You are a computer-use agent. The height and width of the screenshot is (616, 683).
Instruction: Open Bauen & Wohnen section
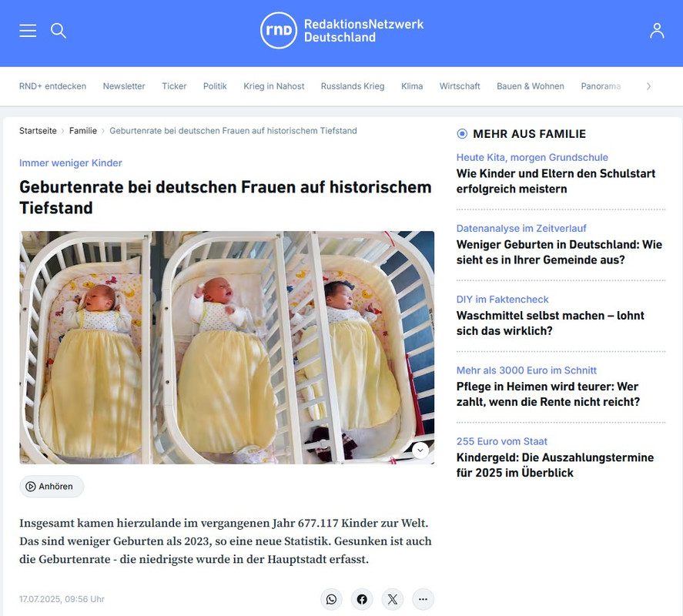tap(531, 86)
